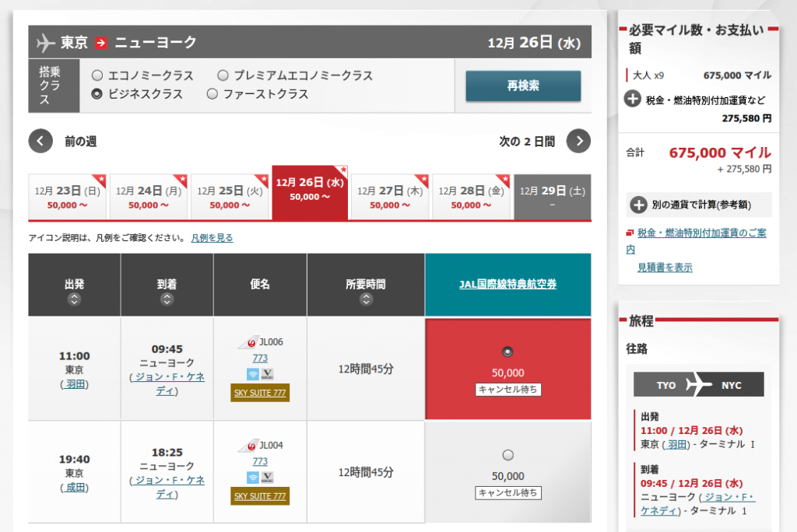Click the airplane icon in the route header

pos(45,43)
